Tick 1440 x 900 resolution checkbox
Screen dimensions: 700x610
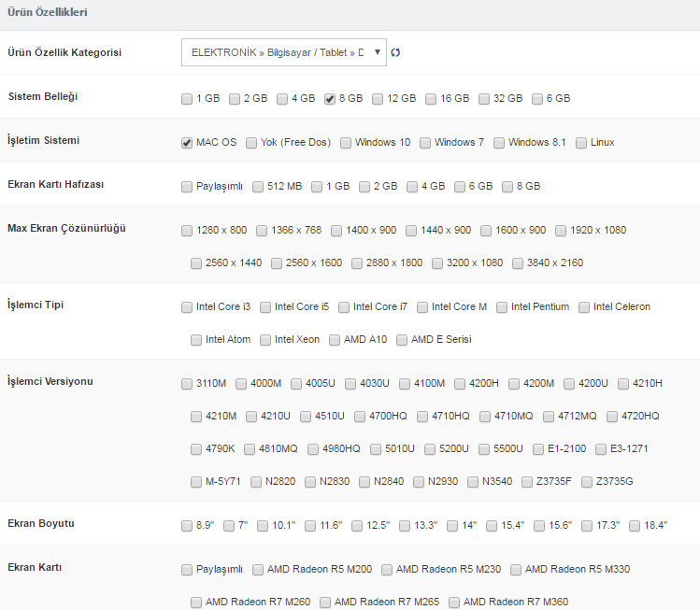[x=411, y=231]
